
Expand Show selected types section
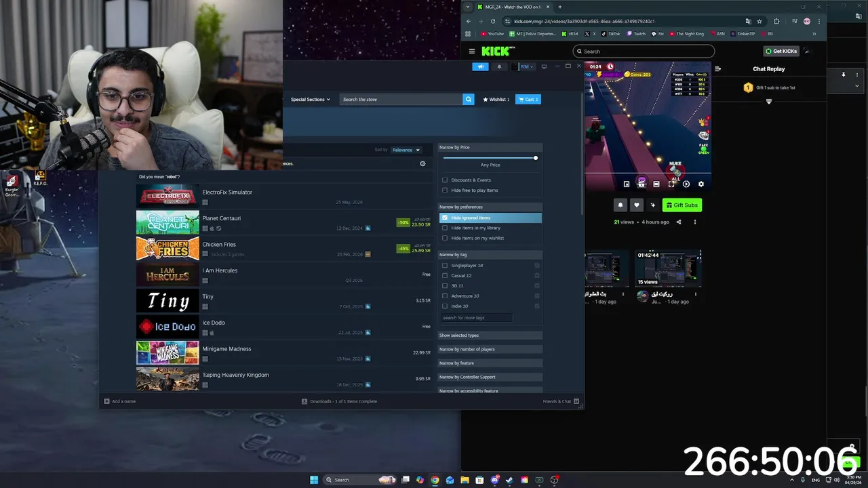point(490,335)
